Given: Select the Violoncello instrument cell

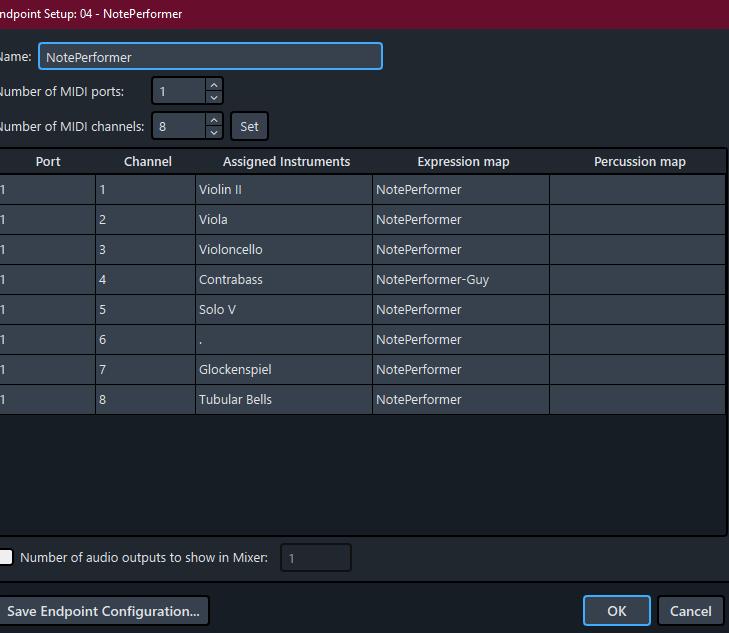Looking at the screenshot, I should pos(284,250).
